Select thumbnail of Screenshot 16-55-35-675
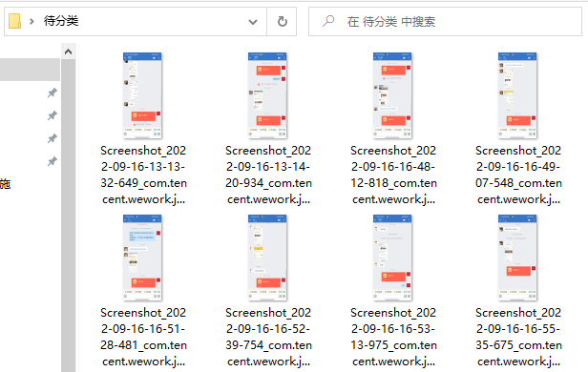Image resolution: width=588 pixels, height=372 pixels. [x=517, y=258]
